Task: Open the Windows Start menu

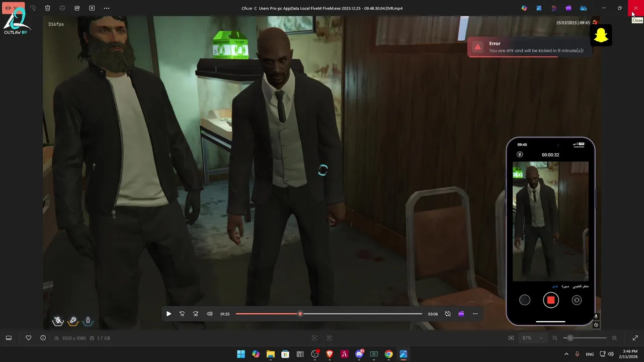Action: click(x=241, y=354)
